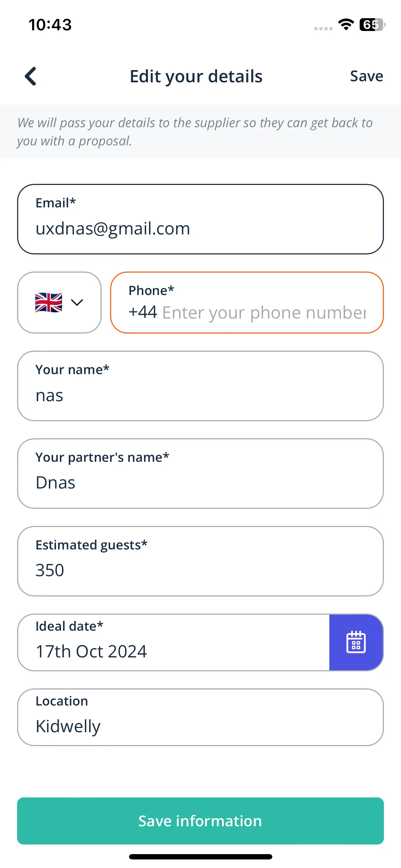The width and height of the screenshot is (401, 868).
Task: Tap the UK flag icon
Action: [x=49, y=303]
